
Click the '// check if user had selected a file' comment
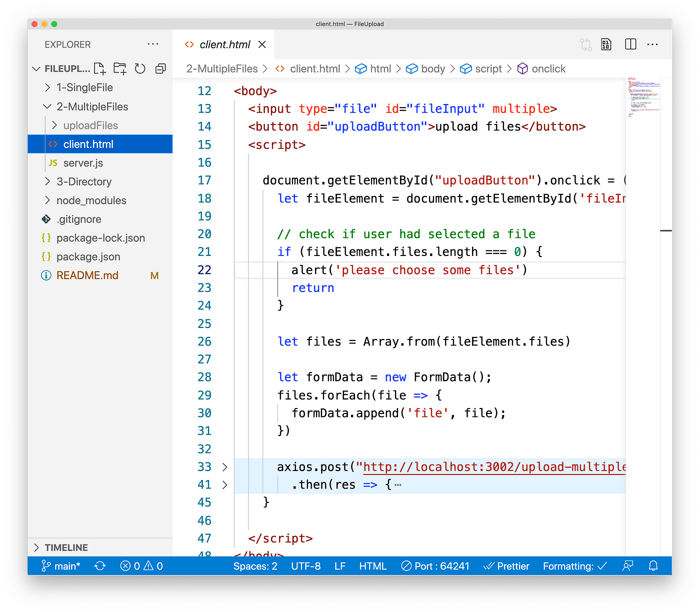(406, 234)
